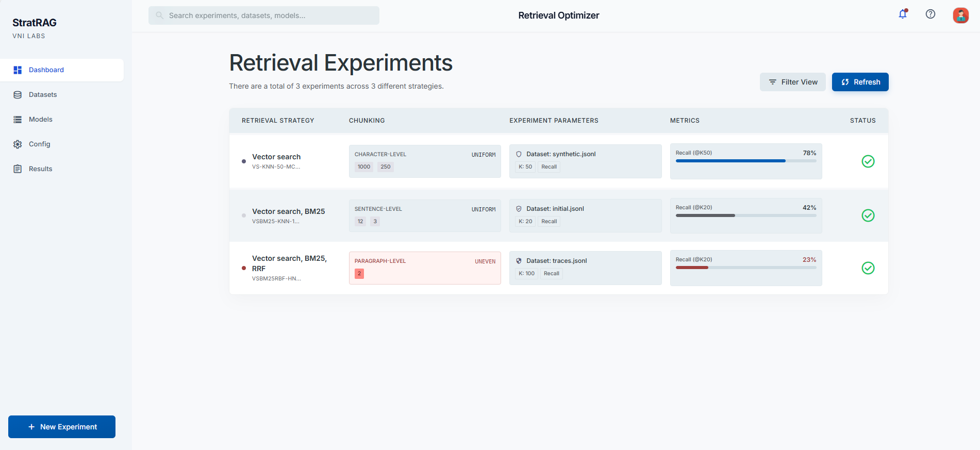Click the Results clipboard icon

point(18,169)
